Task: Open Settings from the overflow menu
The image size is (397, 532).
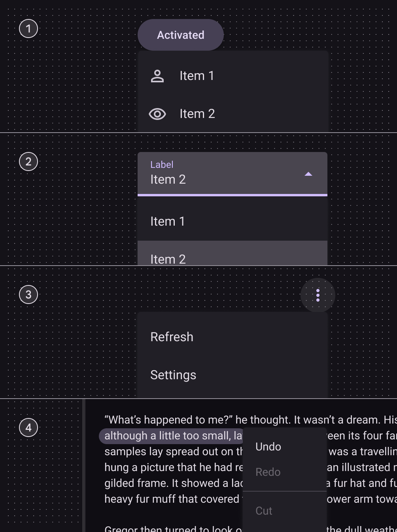Action: [173, 375]
